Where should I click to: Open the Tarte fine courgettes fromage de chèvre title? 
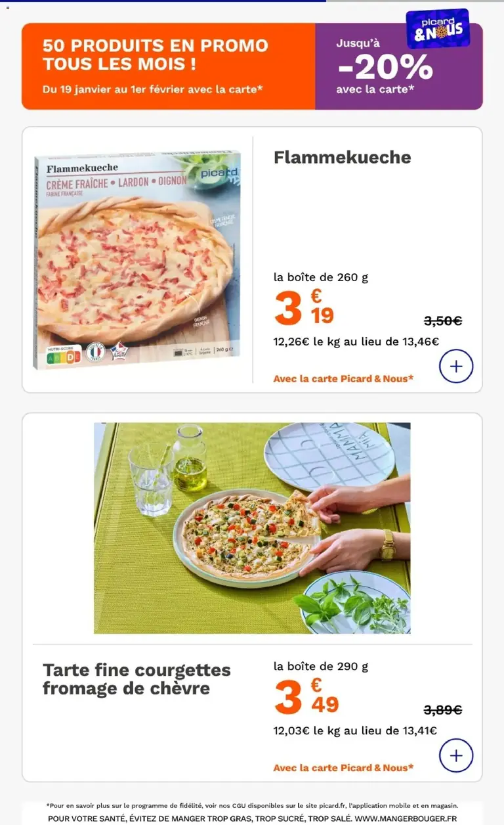point(136,679)
